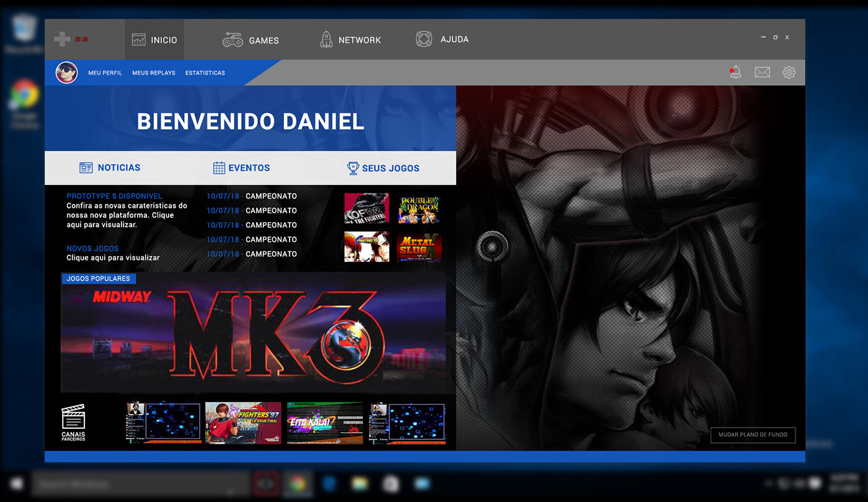The image size is (868, 502).
Task: Minimize the app window
Action: pyautogui.click(x=764, y=38)
